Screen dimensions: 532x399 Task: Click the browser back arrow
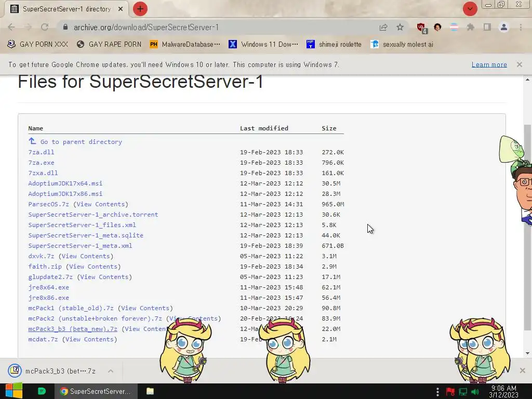coord(11,27)
